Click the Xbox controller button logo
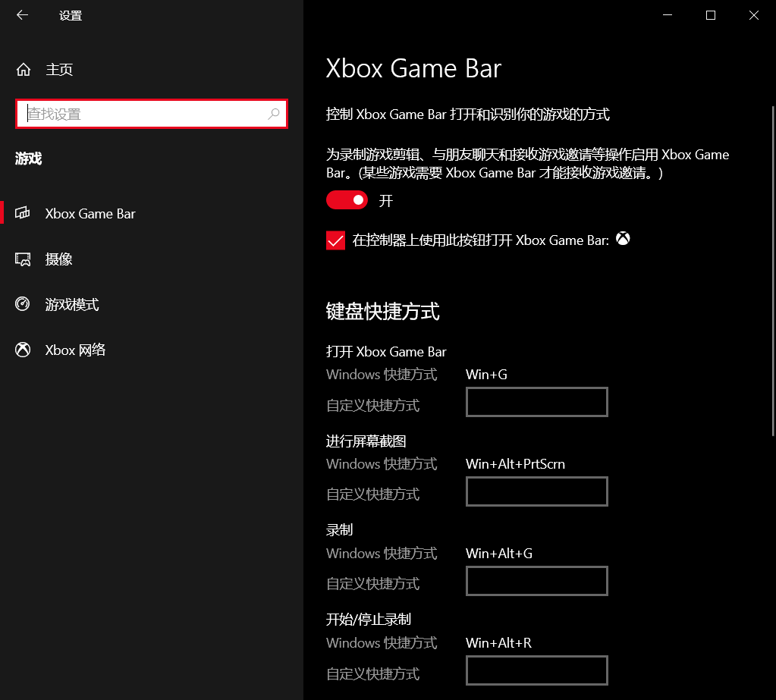Viewport: 776px width, 700px height. pyautogui.click(x=623, y=239)
